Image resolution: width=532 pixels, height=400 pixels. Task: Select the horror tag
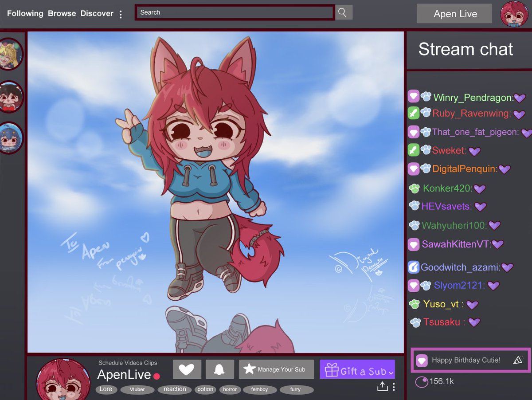pos(230,389)
